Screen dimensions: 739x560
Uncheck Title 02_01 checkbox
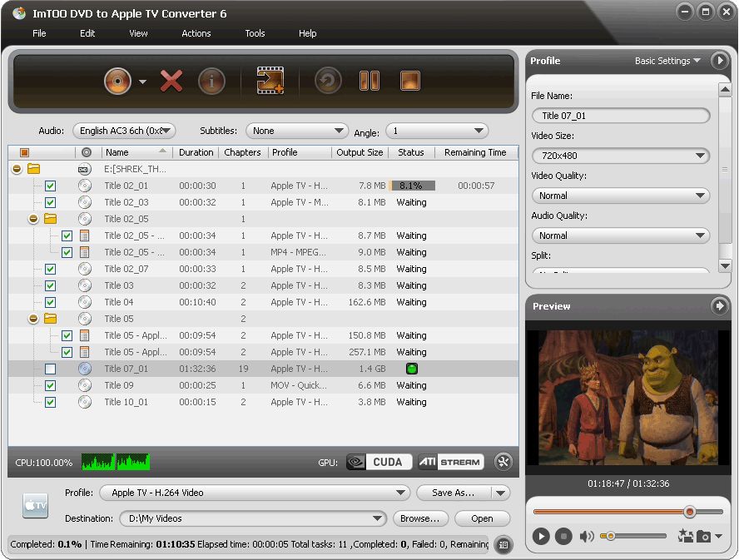[x=51, y=186]
